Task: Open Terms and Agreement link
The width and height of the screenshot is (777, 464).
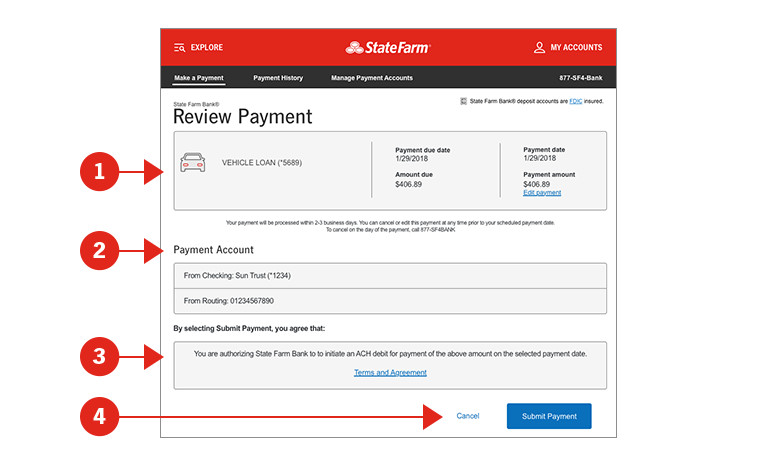Action: pos(390,373)
